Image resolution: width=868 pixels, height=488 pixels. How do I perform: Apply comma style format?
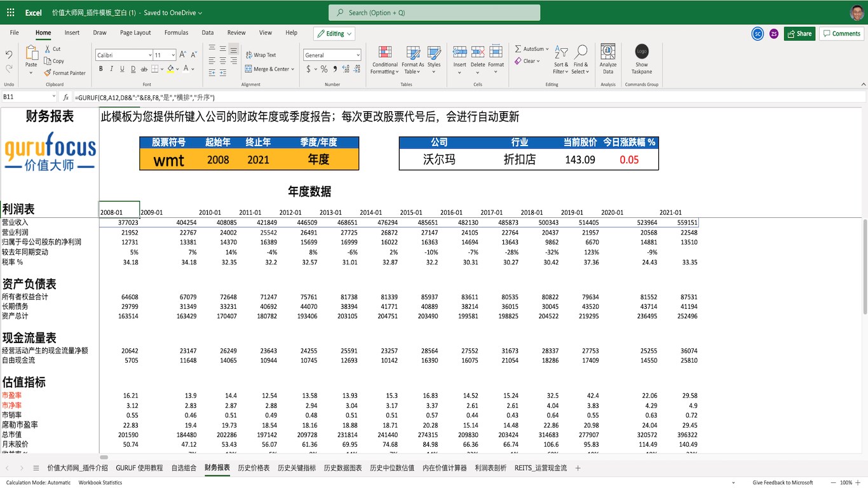(x=335, y=69)
